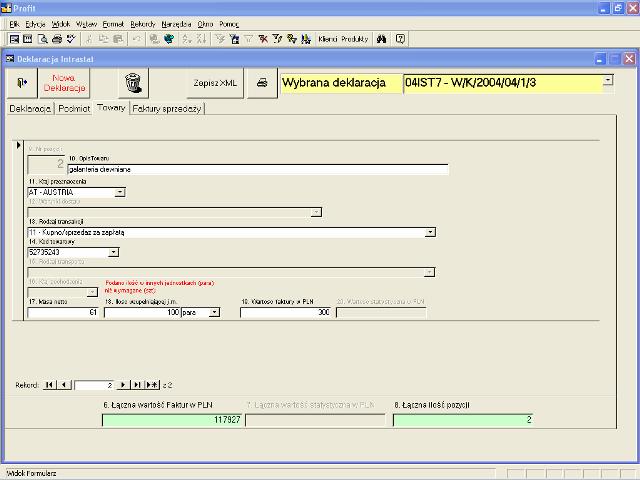Open the disabled Rodzaj transportu dropdown arrow
This screenshot has width=640, height=480.
tap(429, 272)
